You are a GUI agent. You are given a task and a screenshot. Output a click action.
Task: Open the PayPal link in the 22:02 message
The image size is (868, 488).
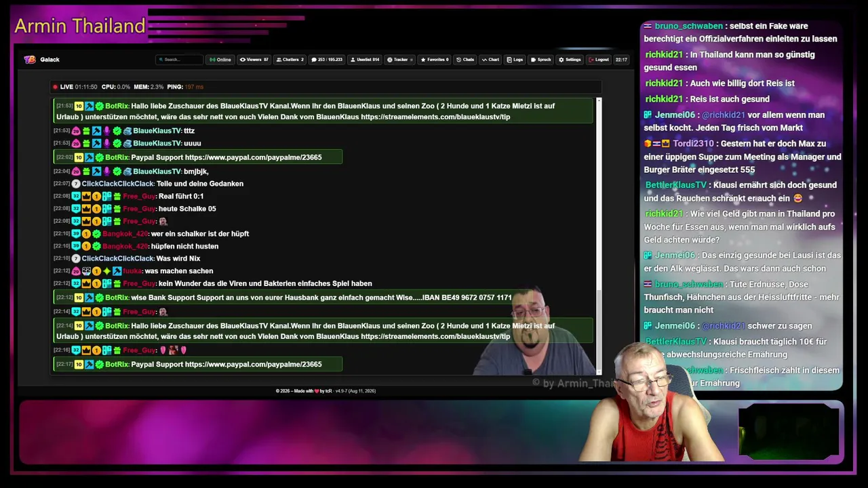coord(253,157)
